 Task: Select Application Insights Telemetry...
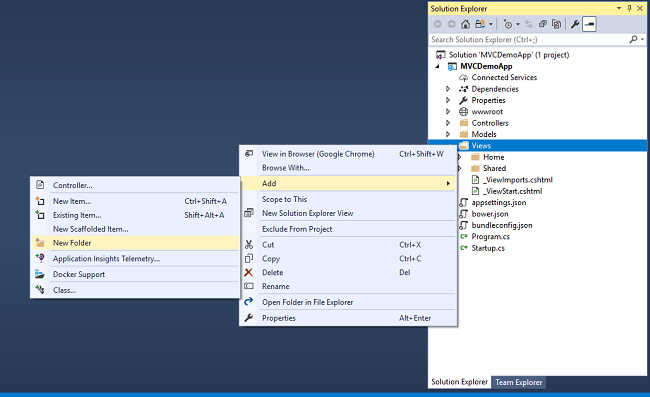click(x=135, y=259)
